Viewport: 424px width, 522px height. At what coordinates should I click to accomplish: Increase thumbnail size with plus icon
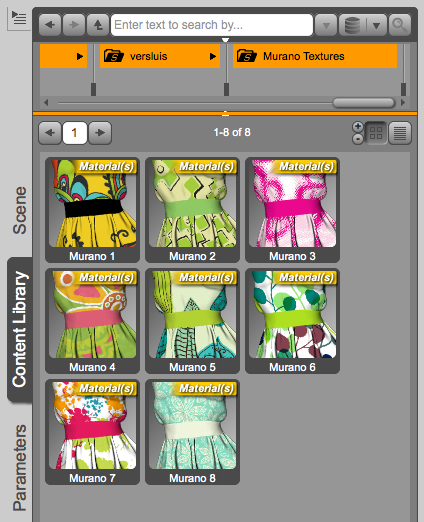(358, 127)
